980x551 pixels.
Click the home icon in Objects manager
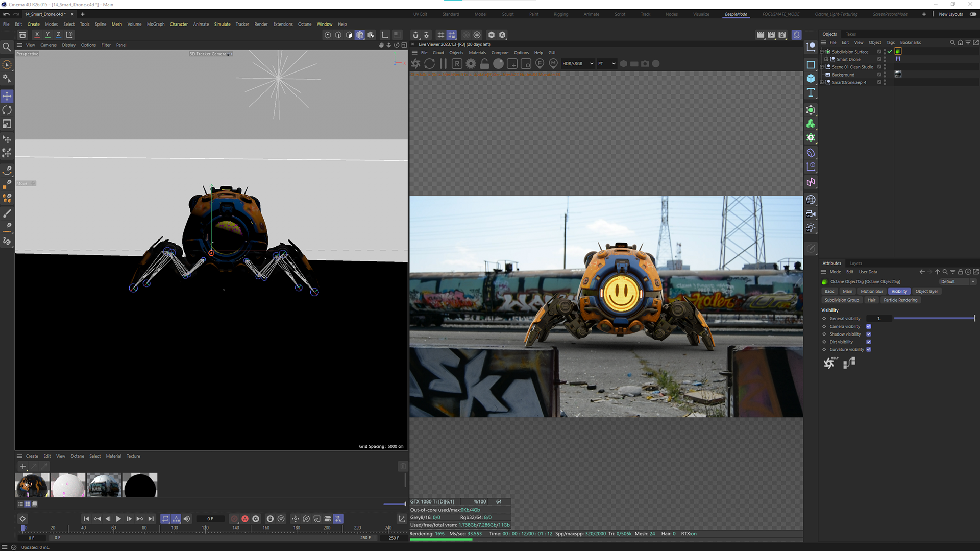click(x=960, y=43)
